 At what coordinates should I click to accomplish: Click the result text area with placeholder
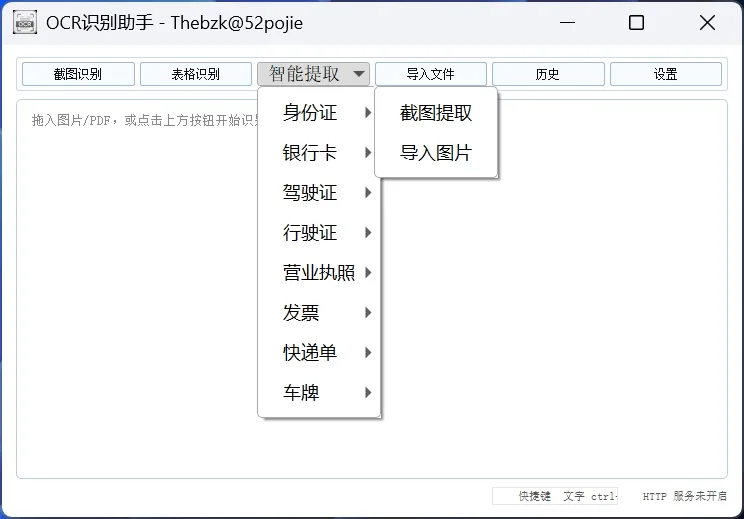372,289
